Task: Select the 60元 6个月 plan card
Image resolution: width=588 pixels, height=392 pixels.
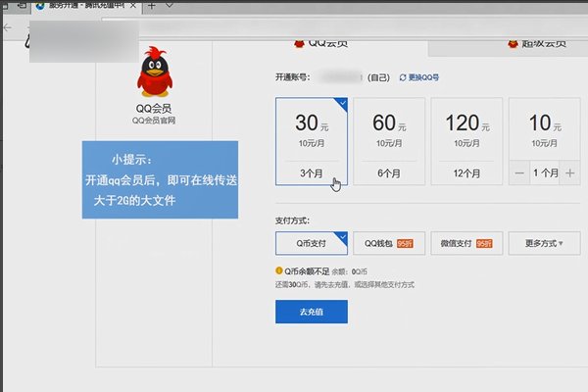Action: 389,141
